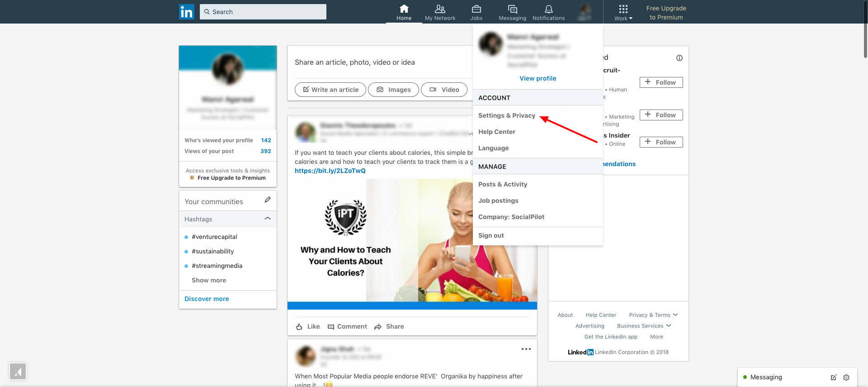The height and width of the screenshot is (387, 868).
Task: Click the pencil icon beside Your communities
Action: pyautogui.click(x=268, y=200)
